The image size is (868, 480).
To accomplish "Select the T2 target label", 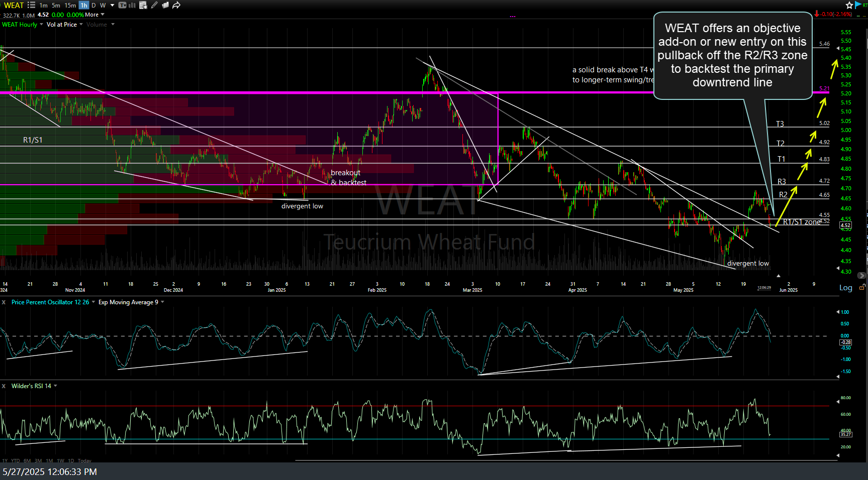I will tap(781, 144).
